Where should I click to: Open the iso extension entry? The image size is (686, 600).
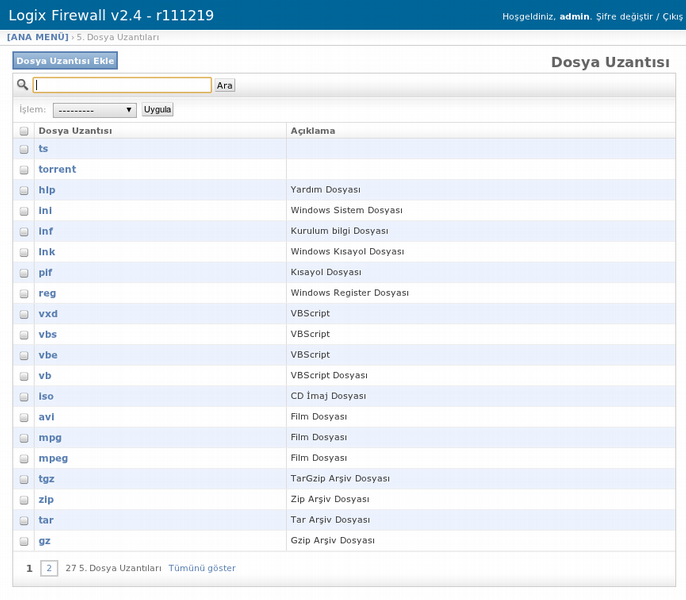coord(46,396)
